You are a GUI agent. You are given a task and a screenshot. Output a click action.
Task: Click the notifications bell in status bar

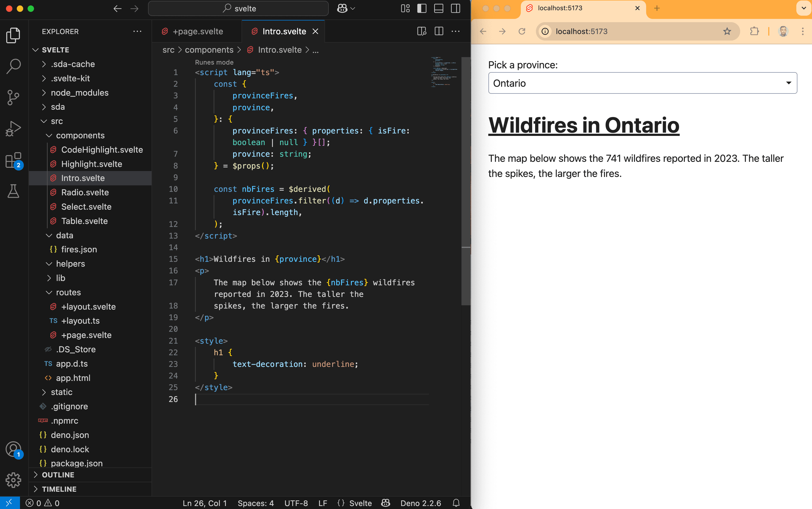[x=456, y=503]
